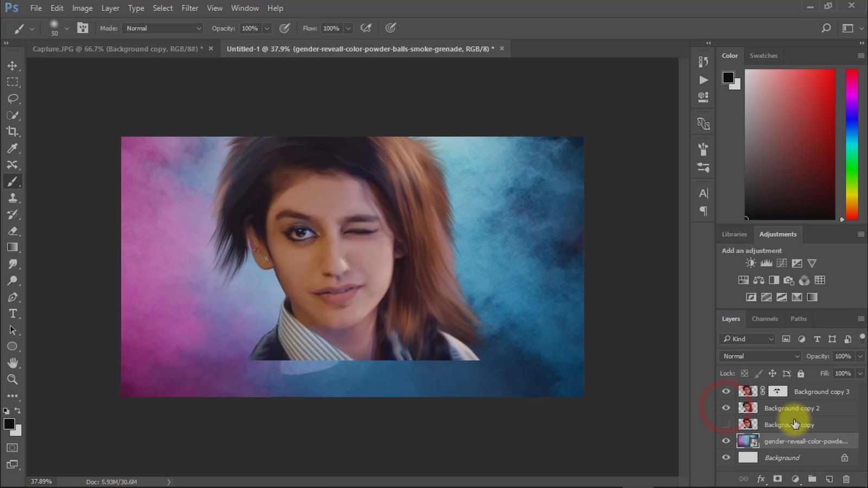The width and height of the screenshot is (868, 488).
Task: Switch to the Channels tab
Action: coord(765,319)
